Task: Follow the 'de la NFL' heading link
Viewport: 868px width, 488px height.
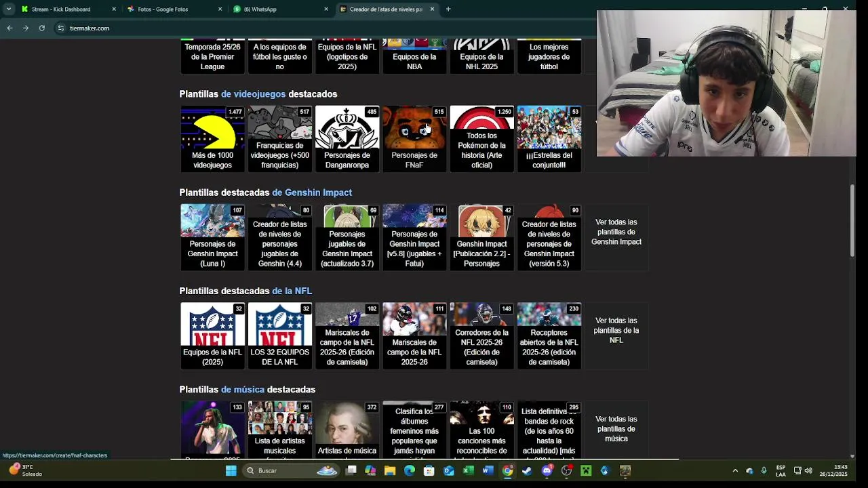Action: pos(292,291)
